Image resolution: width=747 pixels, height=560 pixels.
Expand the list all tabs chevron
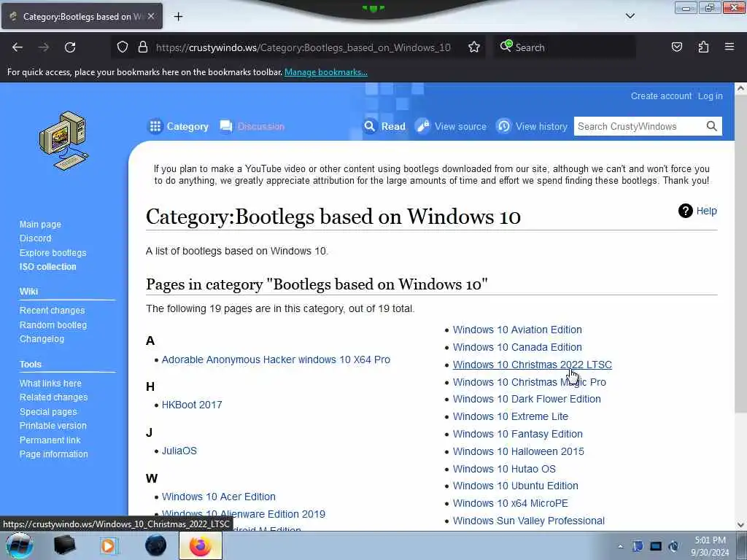click(x=630, y=16)
